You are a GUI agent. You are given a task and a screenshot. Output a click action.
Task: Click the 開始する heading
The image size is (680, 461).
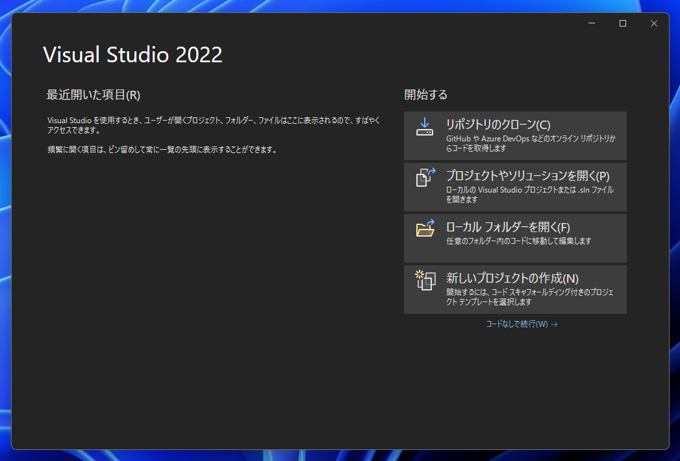point(426,95)
